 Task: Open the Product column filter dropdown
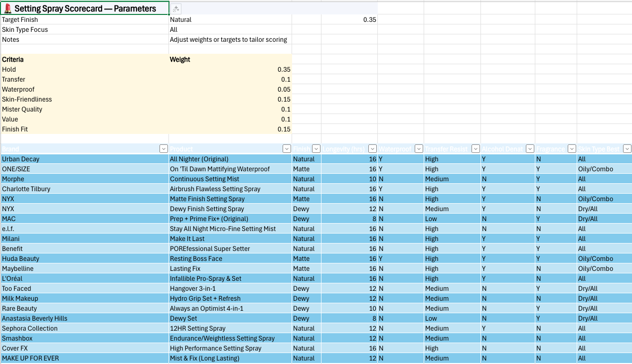tap(287, 149)
